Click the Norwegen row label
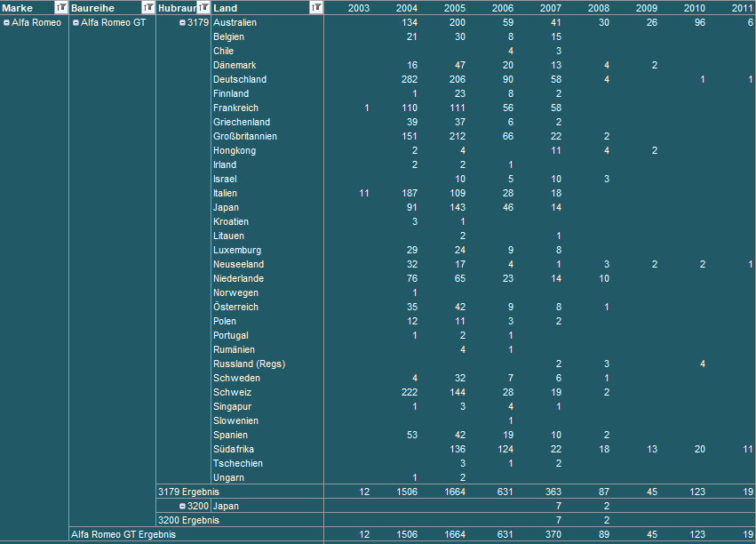This screenshot has height=544, width=756. [235, 292]
